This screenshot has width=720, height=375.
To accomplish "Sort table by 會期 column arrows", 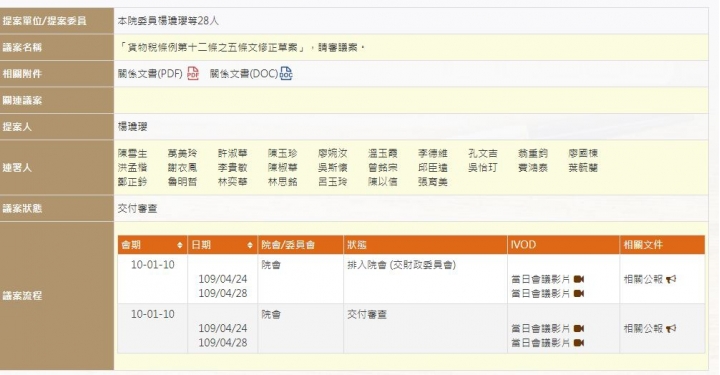I will click(x=180, y=245).
